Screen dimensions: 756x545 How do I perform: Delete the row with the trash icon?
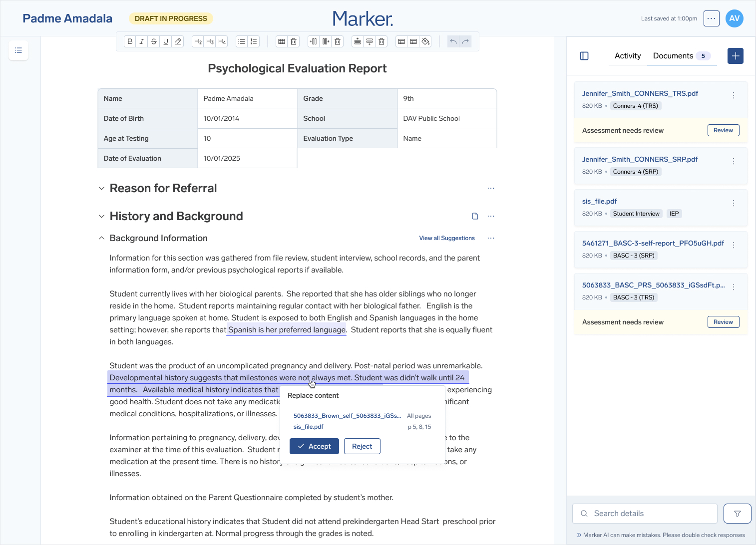click(x=381, y=41)
